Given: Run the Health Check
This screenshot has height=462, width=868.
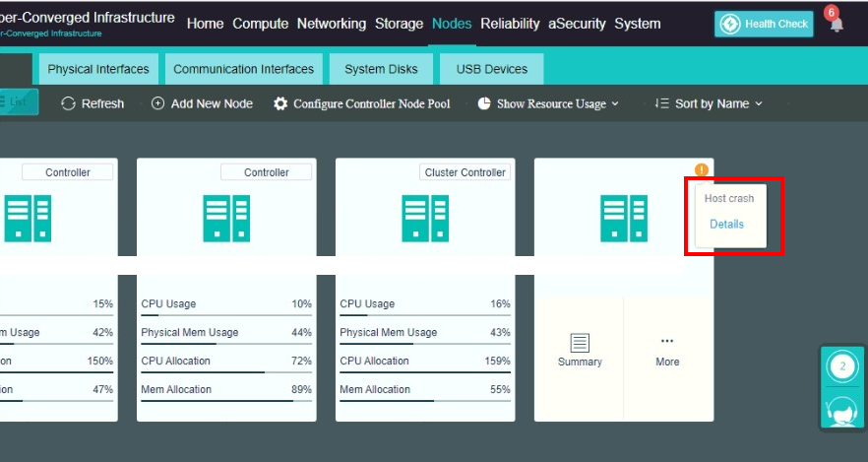Looking at the screenshot, I should point(764,25).
